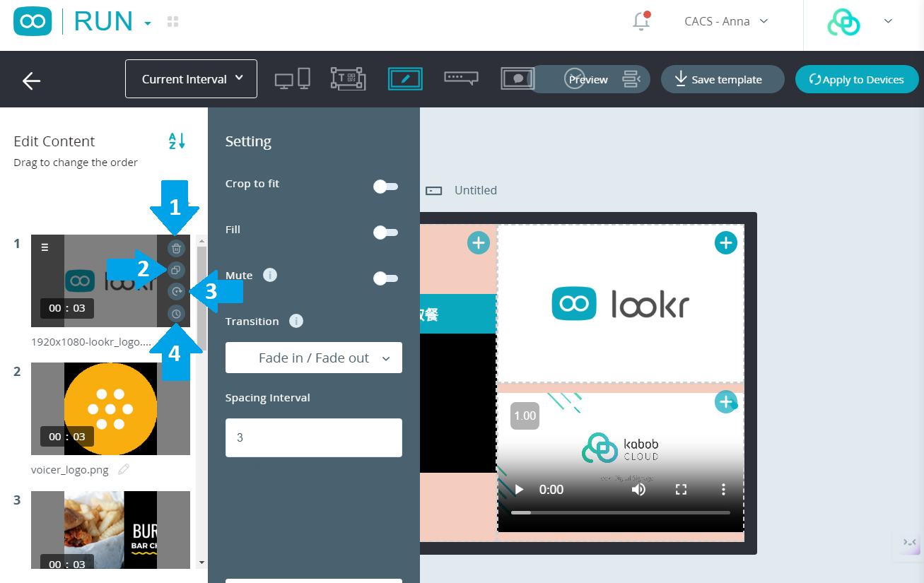Show info for the Transition setting
The height and width of the screenshot is (583, 924).
[296, 321]
